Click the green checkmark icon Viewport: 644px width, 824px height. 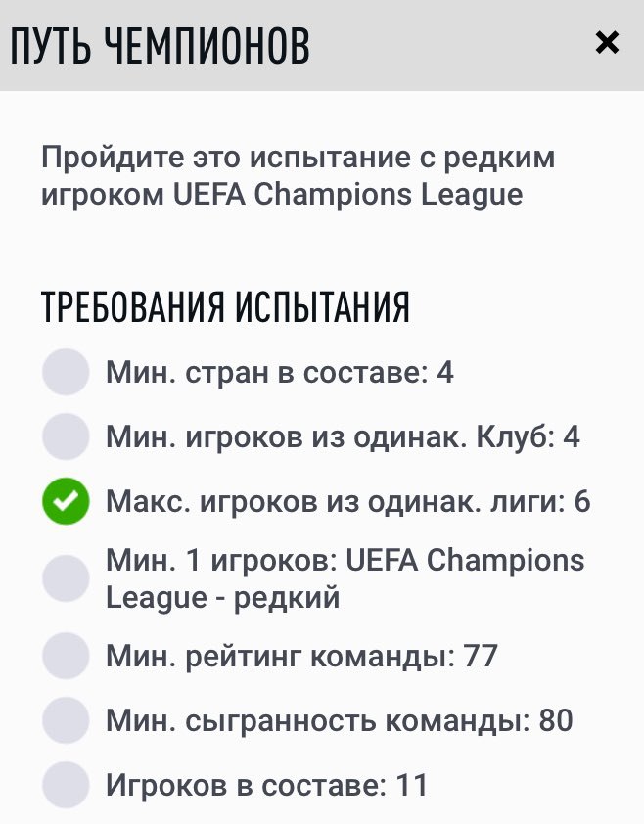coord(66,502)
